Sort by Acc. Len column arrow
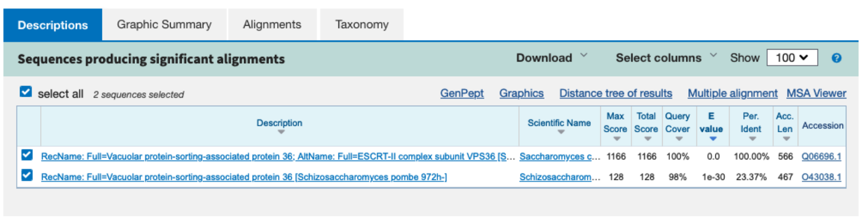Viewport: 868px width, 223px height. pos(786,139)
